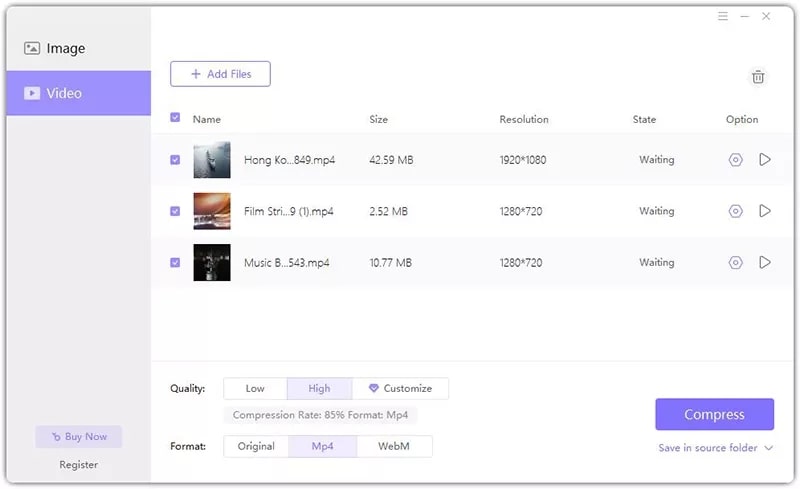Open the hamburger menu icon
800x489 pixels.
(x=723, y=17)
